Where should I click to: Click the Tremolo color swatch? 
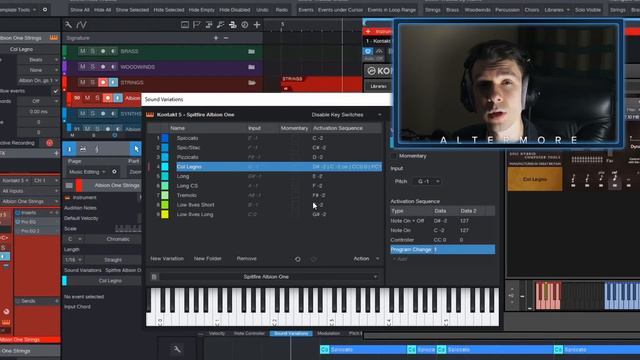(165, 195)
